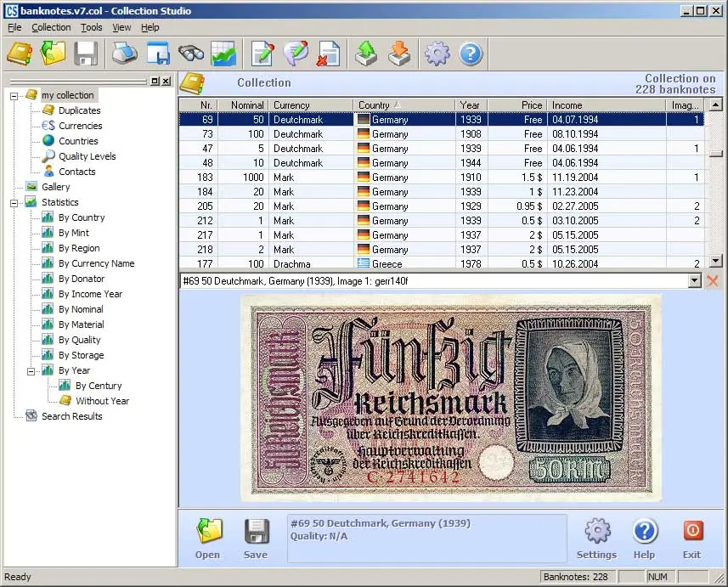Open the Help menu
The image size is (728, 587).
coord(150,27)
